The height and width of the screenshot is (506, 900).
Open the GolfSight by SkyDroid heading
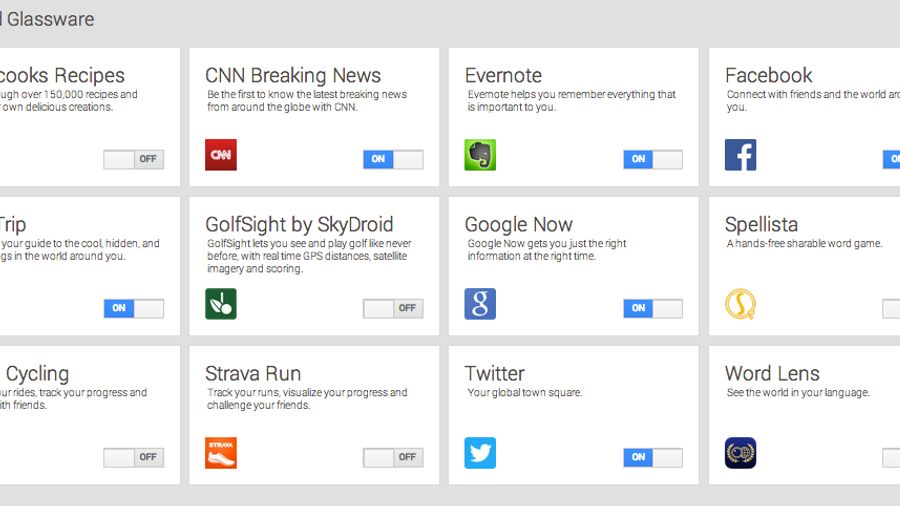299,224
